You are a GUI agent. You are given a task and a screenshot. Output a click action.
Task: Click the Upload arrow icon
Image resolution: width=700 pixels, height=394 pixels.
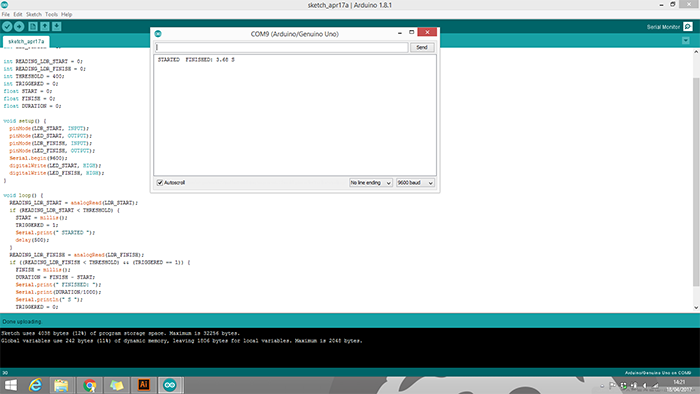(19, 27)
